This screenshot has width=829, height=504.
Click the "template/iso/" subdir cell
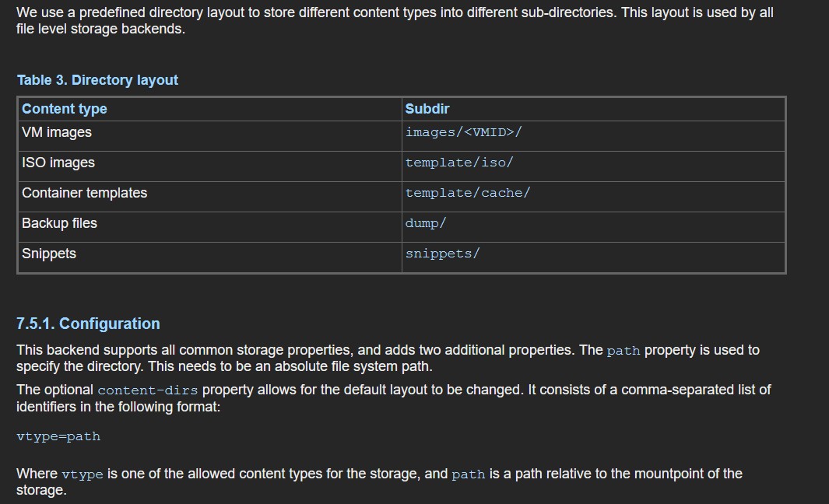pos(459,163)
